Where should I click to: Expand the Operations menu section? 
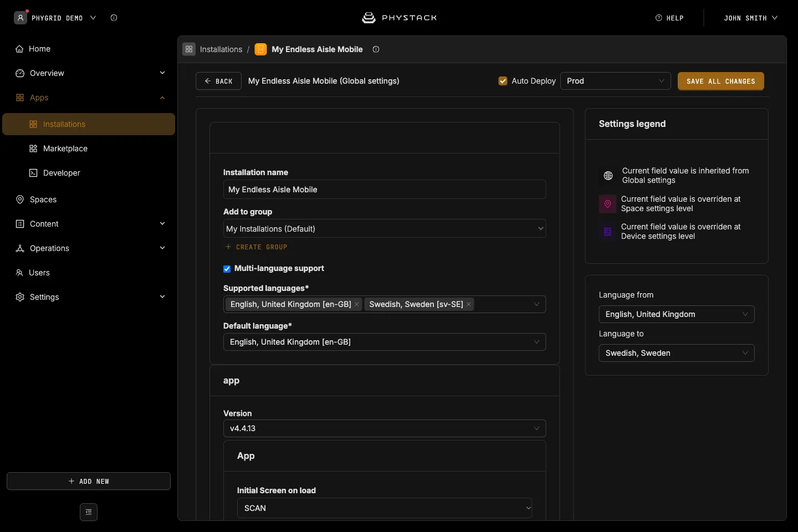(162, 248)
